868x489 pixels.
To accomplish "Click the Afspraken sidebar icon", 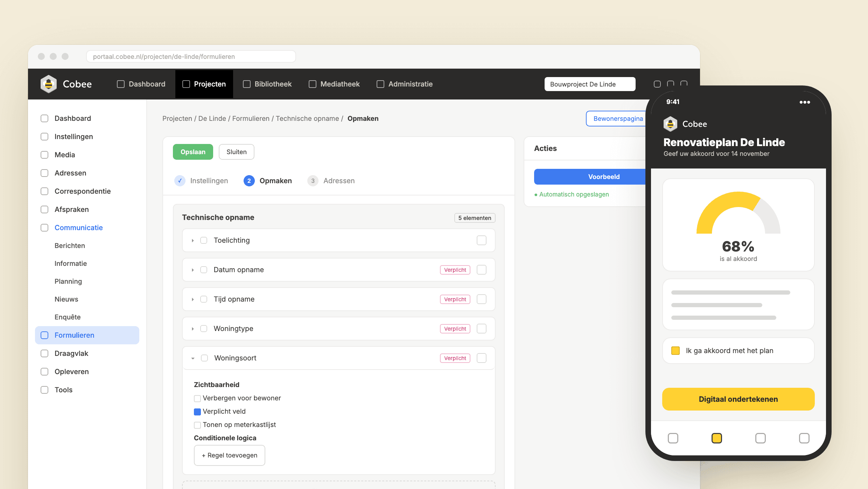I will (x=44, y=209).
